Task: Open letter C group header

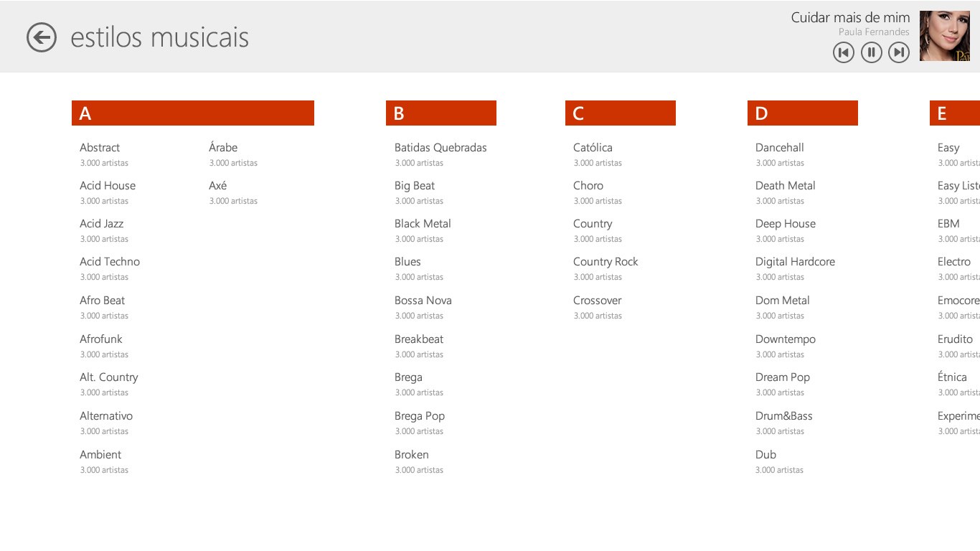Action: click(x=620, y=113)
